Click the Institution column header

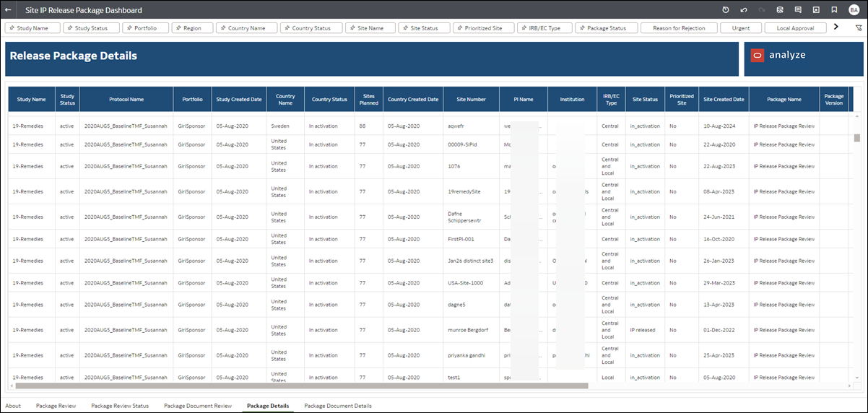click(x=572, y=100)
